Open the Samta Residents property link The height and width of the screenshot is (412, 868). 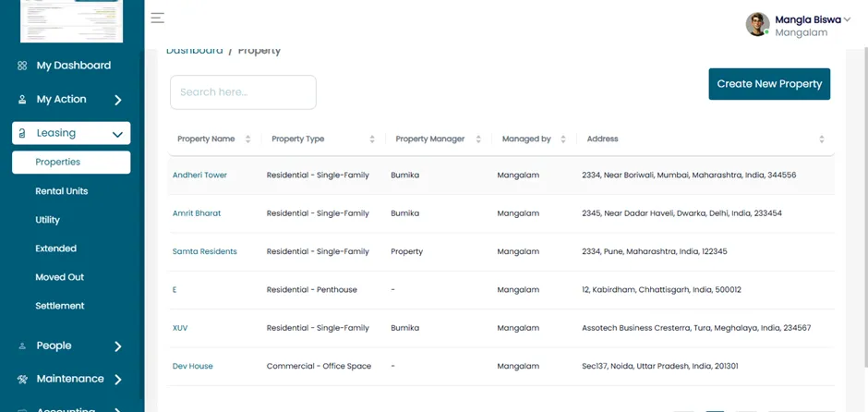click(205, 251)
